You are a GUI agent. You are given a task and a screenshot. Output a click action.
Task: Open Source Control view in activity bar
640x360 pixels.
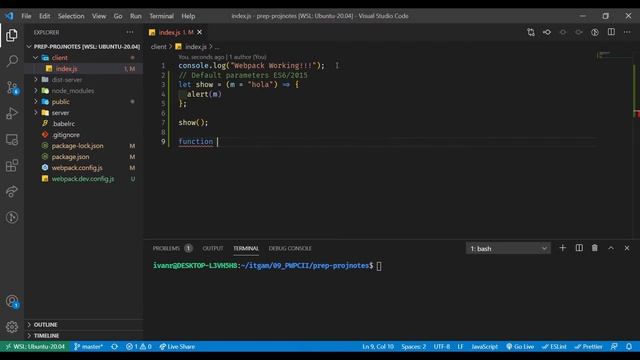coord(12,87)
